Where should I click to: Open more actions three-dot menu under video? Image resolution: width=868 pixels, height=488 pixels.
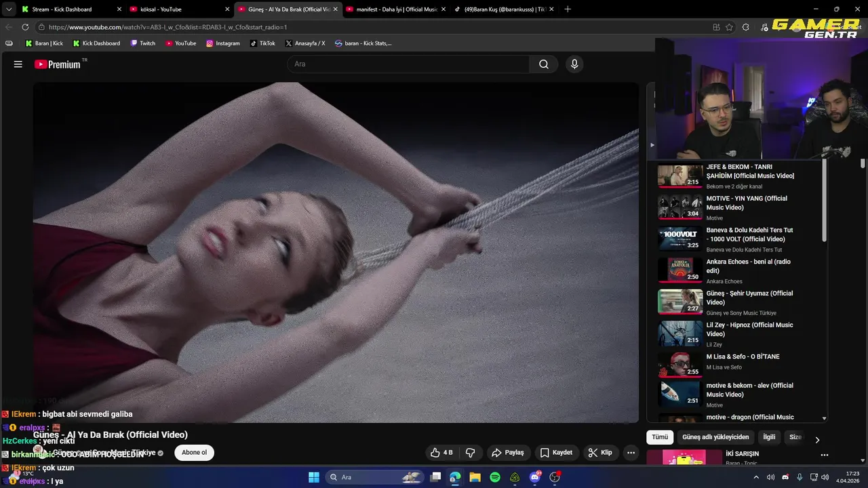click(631, 453)
